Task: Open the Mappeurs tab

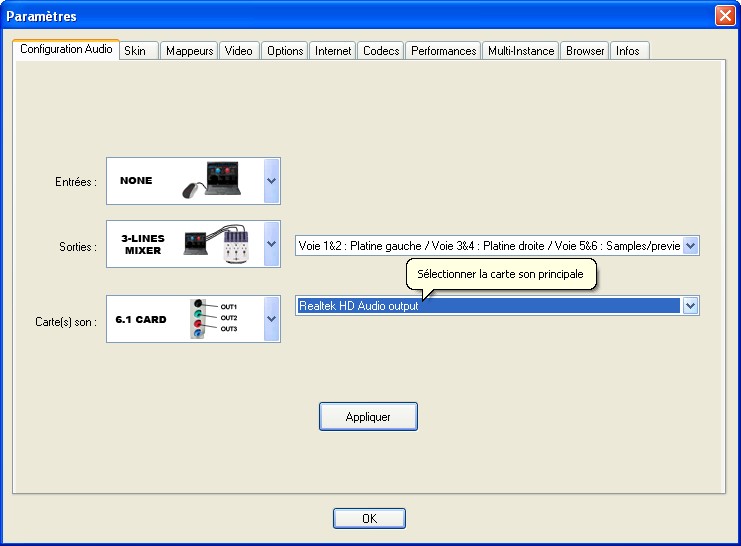Action: (x=189, y=51)
